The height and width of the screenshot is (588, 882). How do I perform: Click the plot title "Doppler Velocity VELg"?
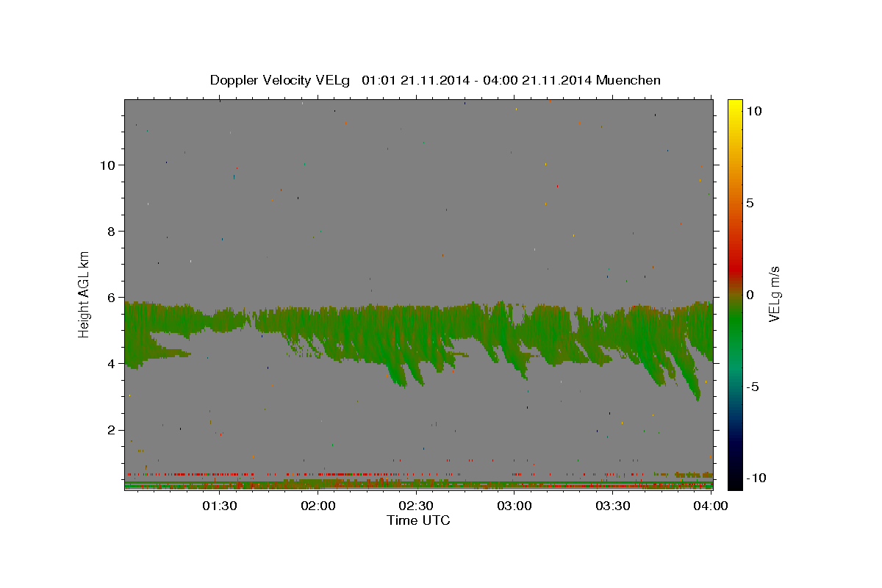click(x=281, y=80)
